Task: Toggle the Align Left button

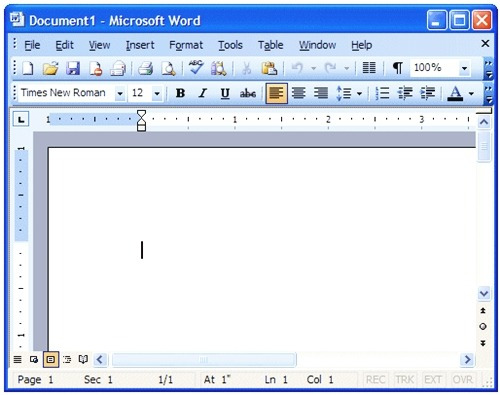Action: [277, 93]
